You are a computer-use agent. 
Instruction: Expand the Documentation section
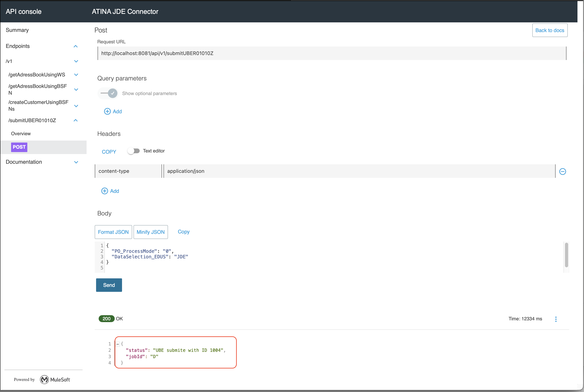coord(76,162)
